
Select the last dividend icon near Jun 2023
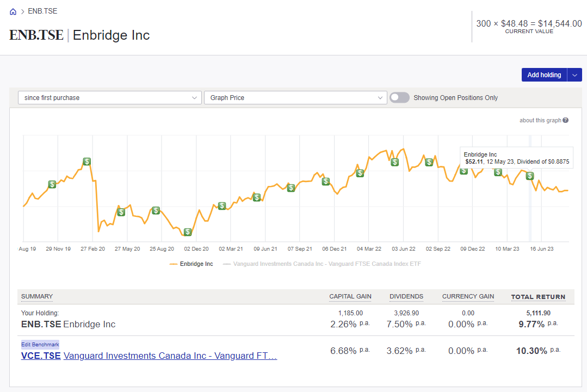[529, 176]
